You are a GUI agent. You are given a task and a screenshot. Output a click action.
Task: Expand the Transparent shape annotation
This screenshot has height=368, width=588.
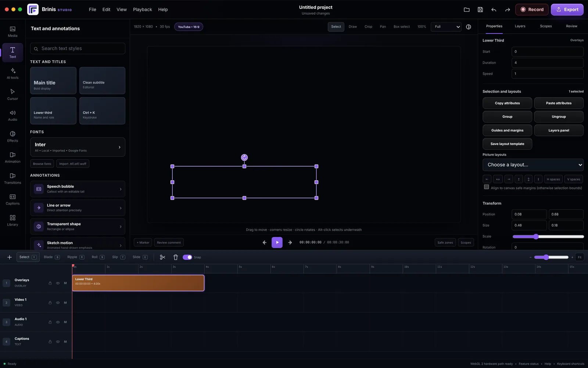pyautogui.click(x=78, y=227)
